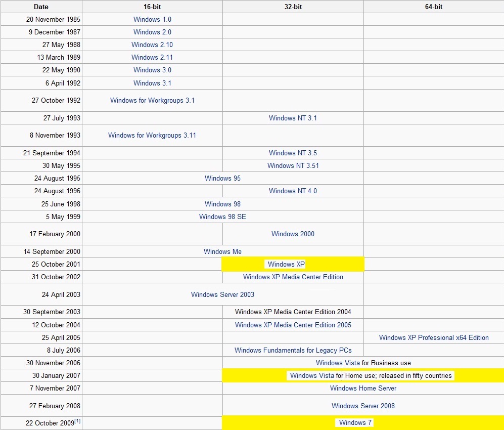The width and height of the screenshot is (504, 430).
Task: Open the Windows 1.0 link
Action: (152, 19)
